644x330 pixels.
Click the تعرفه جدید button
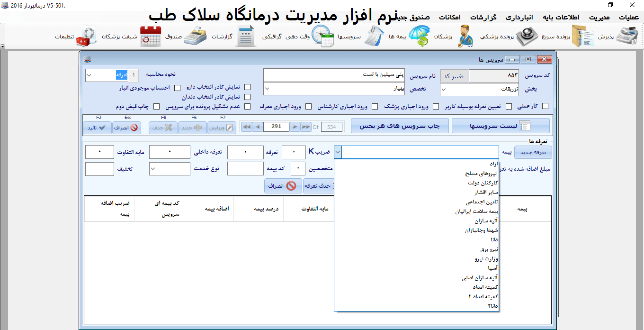point(533,152)
